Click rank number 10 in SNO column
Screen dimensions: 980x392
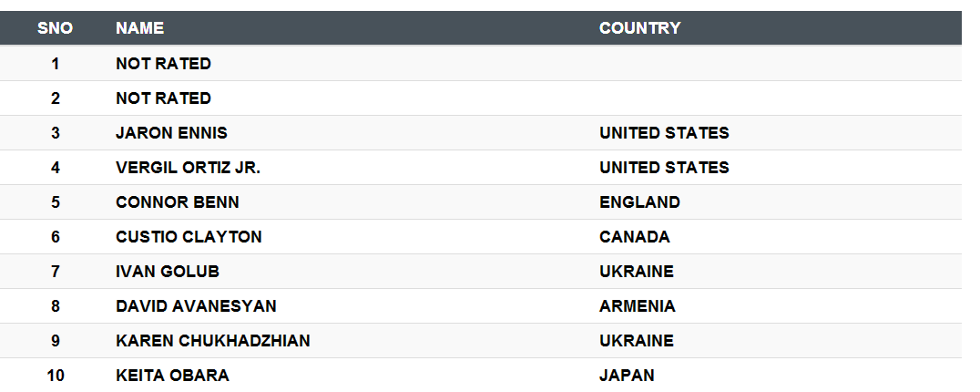55,376
